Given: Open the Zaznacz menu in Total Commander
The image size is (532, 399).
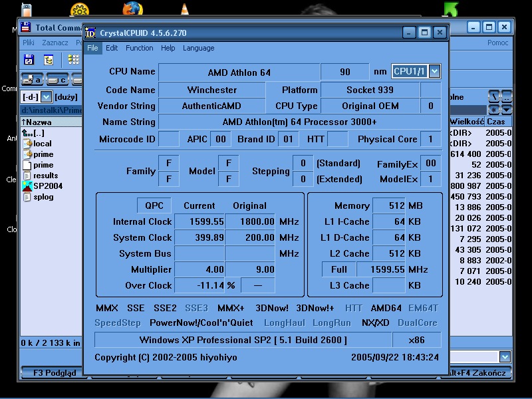Looking at the screenshot, I should tap(55, 43).
